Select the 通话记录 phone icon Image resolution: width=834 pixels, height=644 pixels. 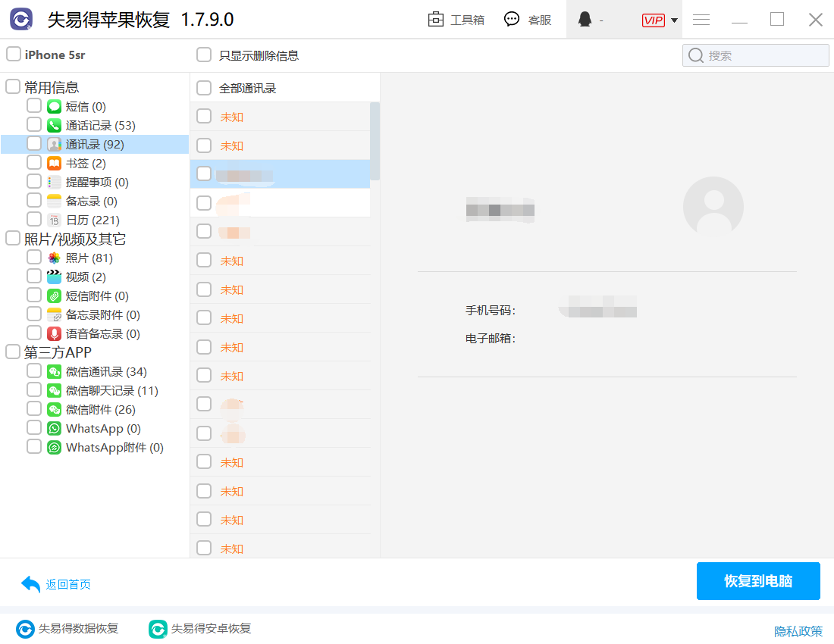54,126
